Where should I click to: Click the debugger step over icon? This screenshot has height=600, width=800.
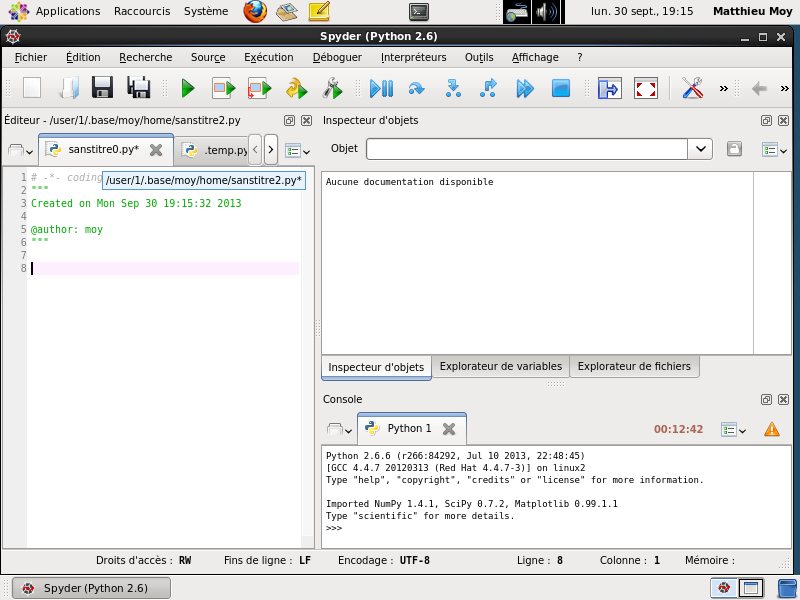(416, 88)
